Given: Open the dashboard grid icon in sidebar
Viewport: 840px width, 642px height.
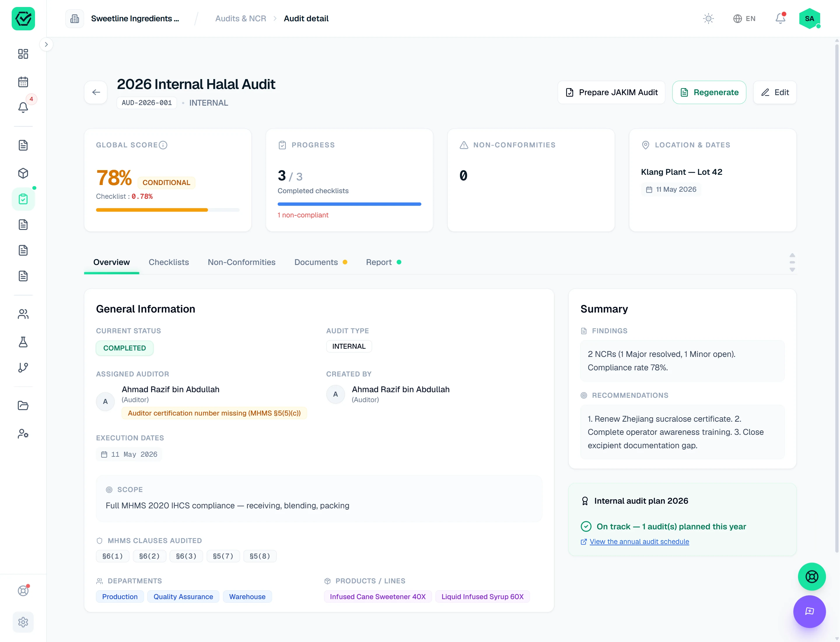Looking at the screenshot, I should [x=23, y=54].
